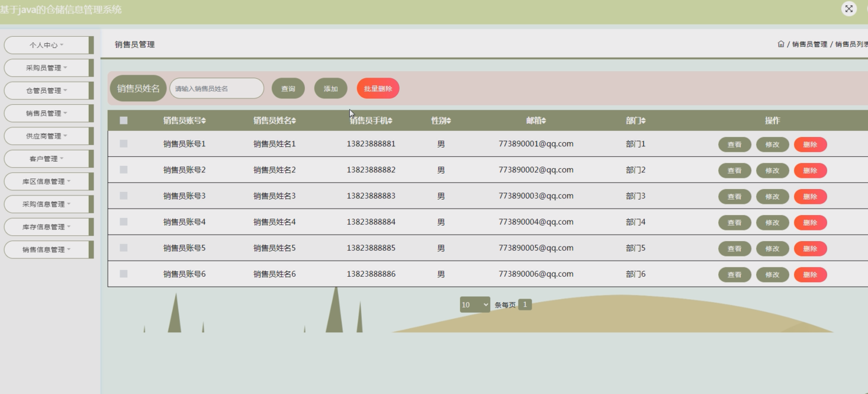The width and height of the screenshot is (868, 394).
Task: Click 查看 for 销售员账号4
Action: (x=735, y=223)
